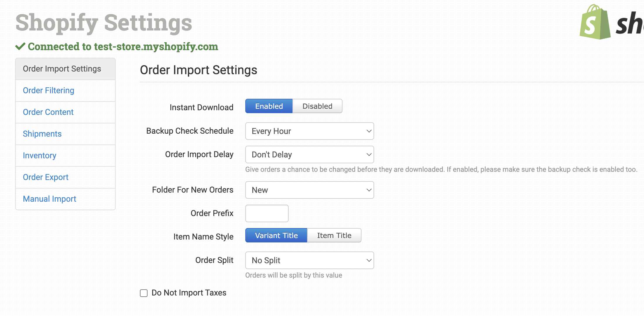Select the Order Import Settings tab
Image resolution: width=644 pixels, height=316 pixels.
(x=62, y=69)
